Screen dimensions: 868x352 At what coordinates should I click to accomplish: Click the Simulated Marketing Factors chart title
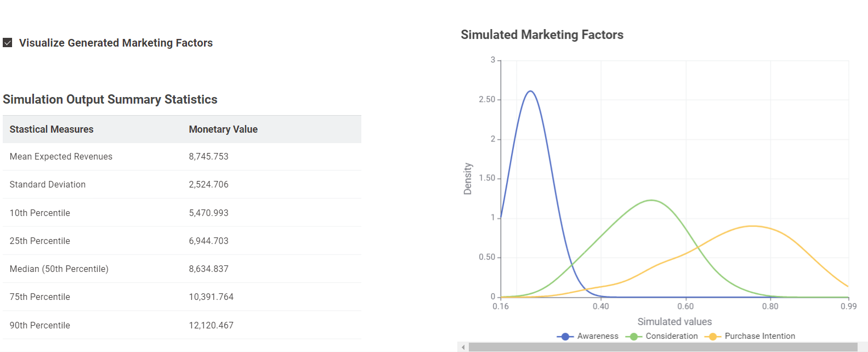[542, 35]
